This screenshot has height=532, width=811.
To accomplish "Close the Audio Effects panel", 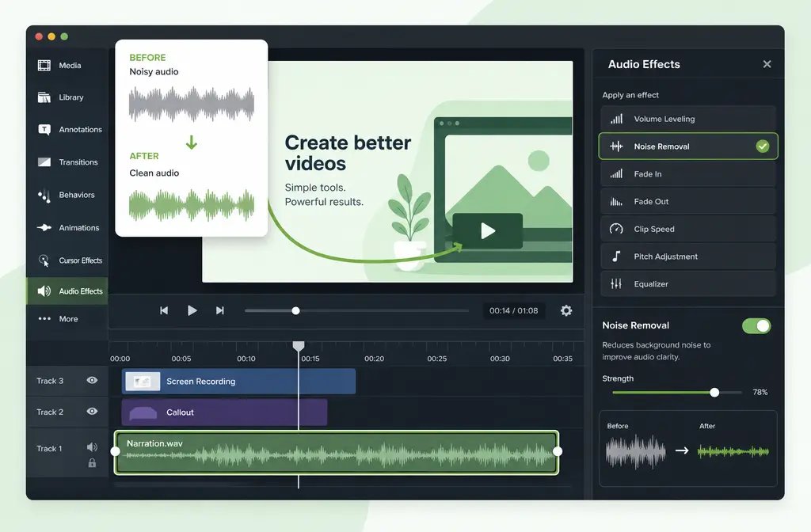I will (x=767, y=64).
